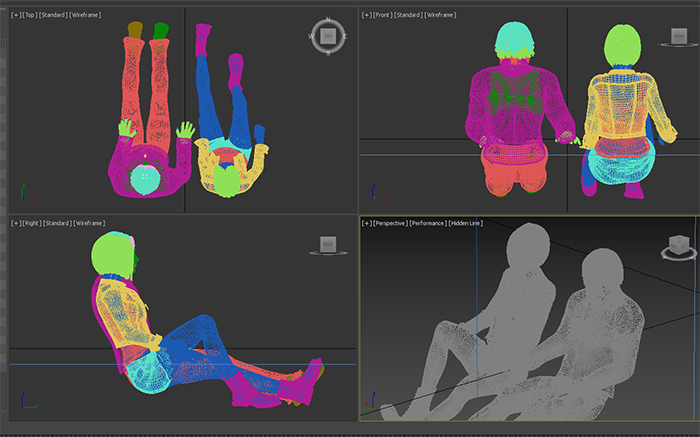Click [Performance] label in the Perspective viewport
The height and width of the screenshot is (437, 700).
(427, 223)
